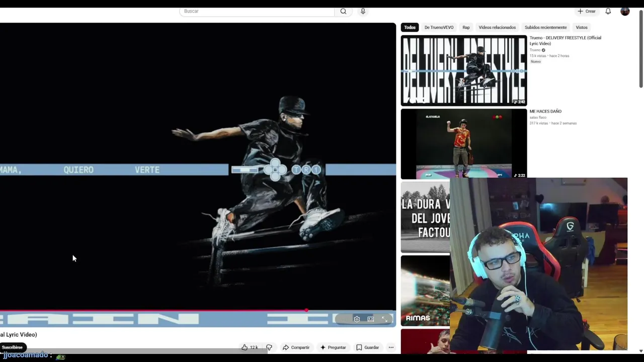Open more actions three-dot menu
Image resolution: width=644 pixels, height=362 pixels.
[x=391, y=347]
